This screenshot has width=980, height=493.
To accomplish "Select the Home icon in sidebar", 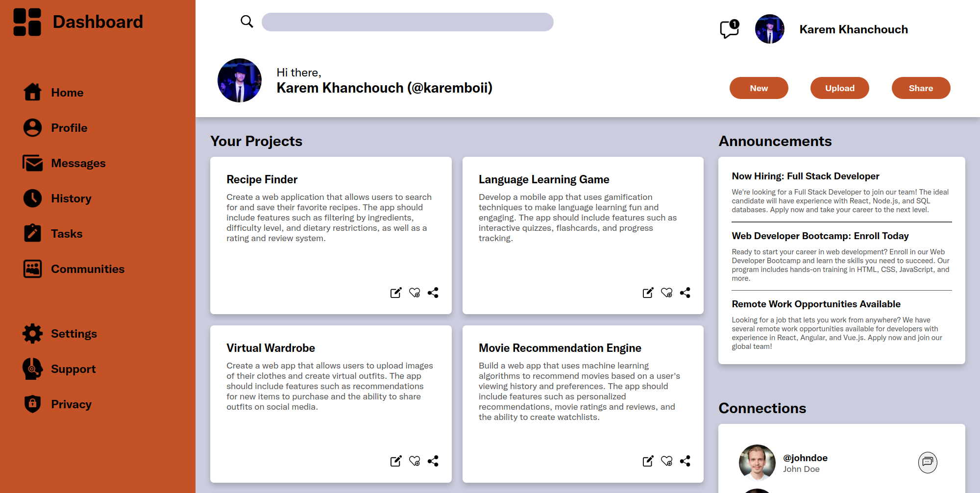I will [32, 92].
